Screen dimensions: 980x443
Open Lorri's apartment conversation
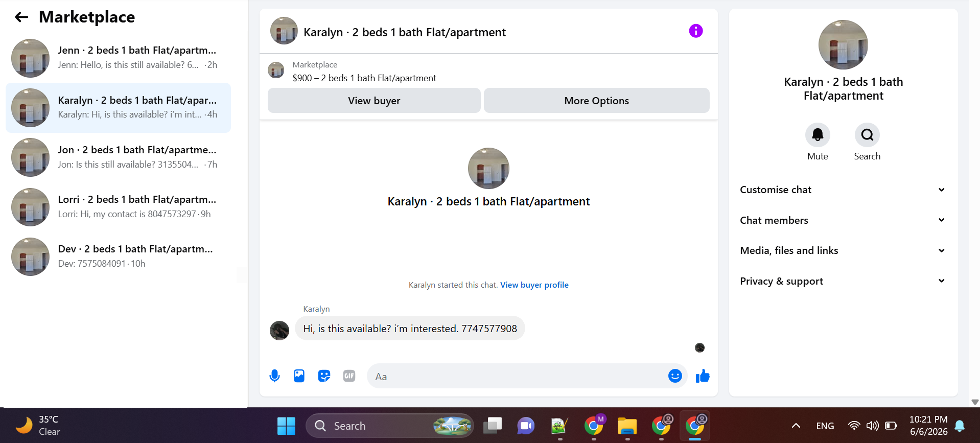(x=118, y=207)
